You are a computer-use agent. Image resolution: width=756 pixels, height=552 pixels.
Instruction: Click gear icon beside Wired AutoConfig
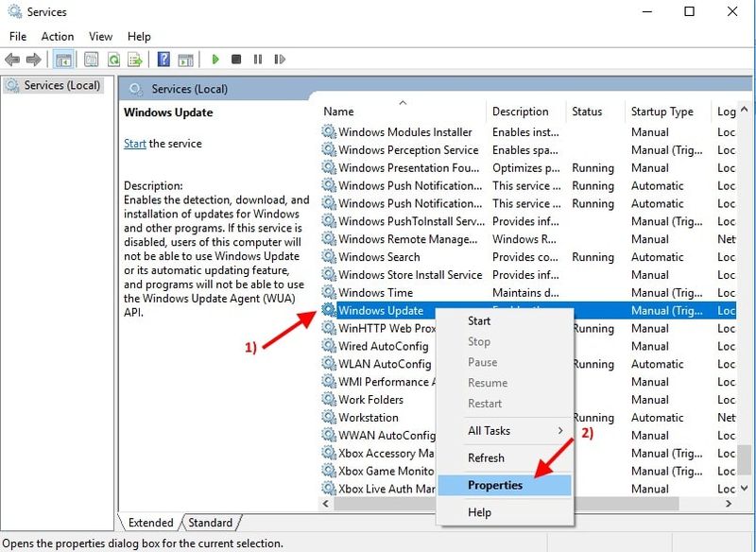pos(329,346)
